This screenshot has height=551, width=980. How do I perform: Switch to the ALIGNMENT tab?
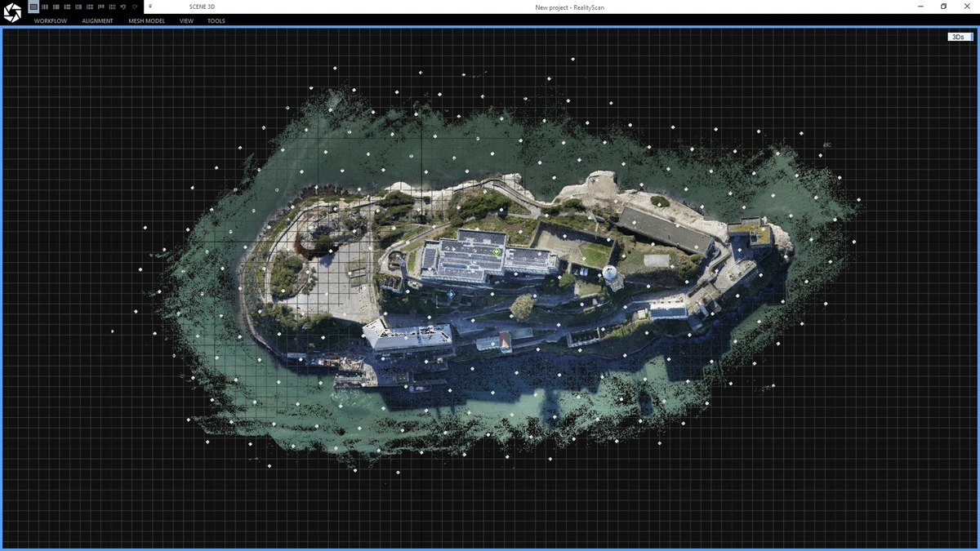click(x=97, y=20)
